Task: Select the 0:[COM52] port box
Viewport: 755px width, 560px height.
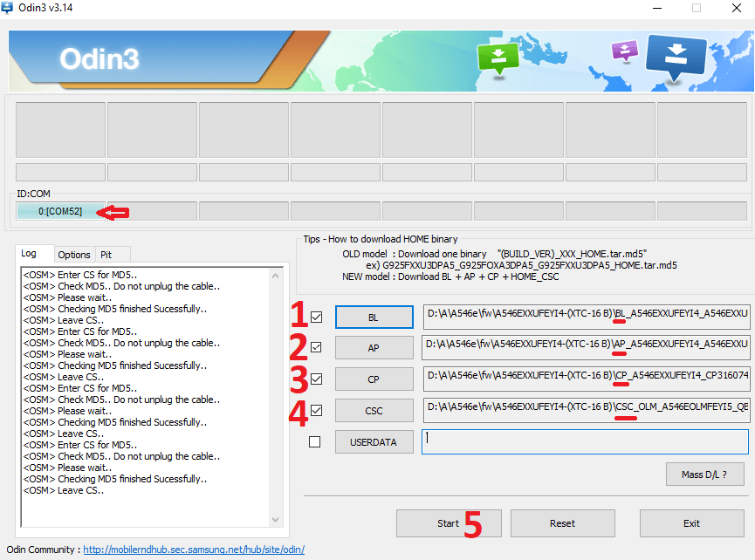Action: click(60, 211)
